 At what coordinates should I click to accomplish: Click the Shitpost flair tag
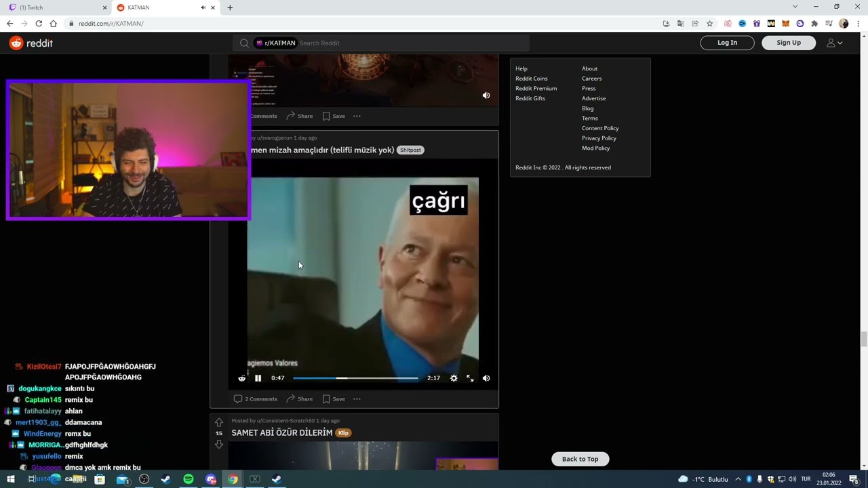coord(410,150)
